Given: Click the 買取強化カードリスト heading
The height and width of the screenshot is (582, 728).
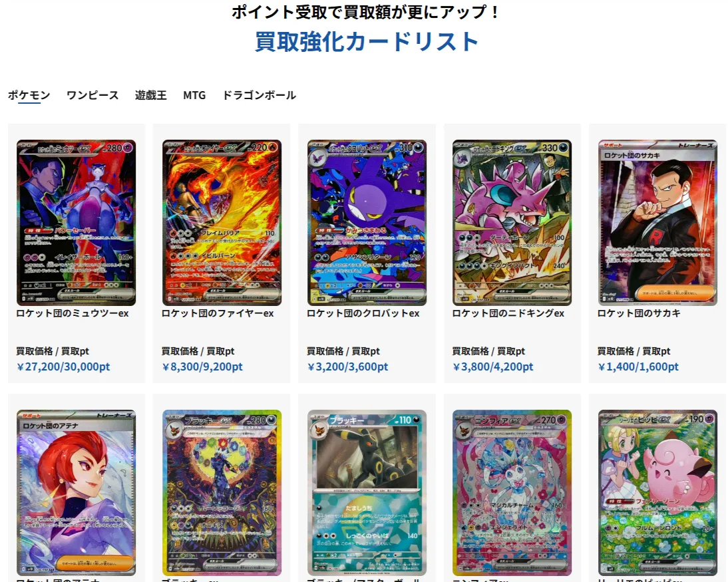Looking at the screenshot, I should tap(366, 41).
